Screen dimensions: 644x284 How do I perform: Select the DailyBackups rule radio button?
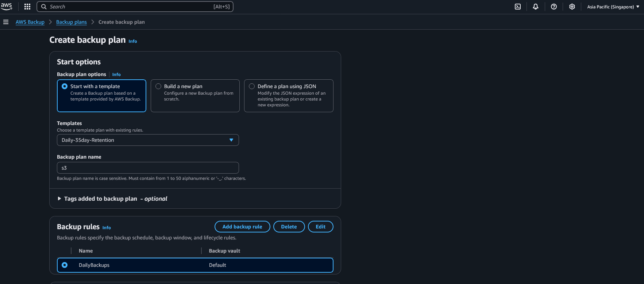65,265
